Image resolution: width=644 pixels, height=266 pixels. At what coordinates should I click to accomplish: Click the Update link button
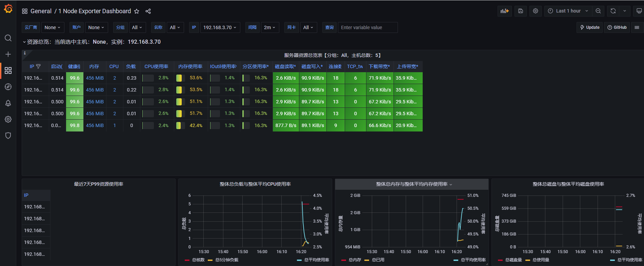click(590, 27)
